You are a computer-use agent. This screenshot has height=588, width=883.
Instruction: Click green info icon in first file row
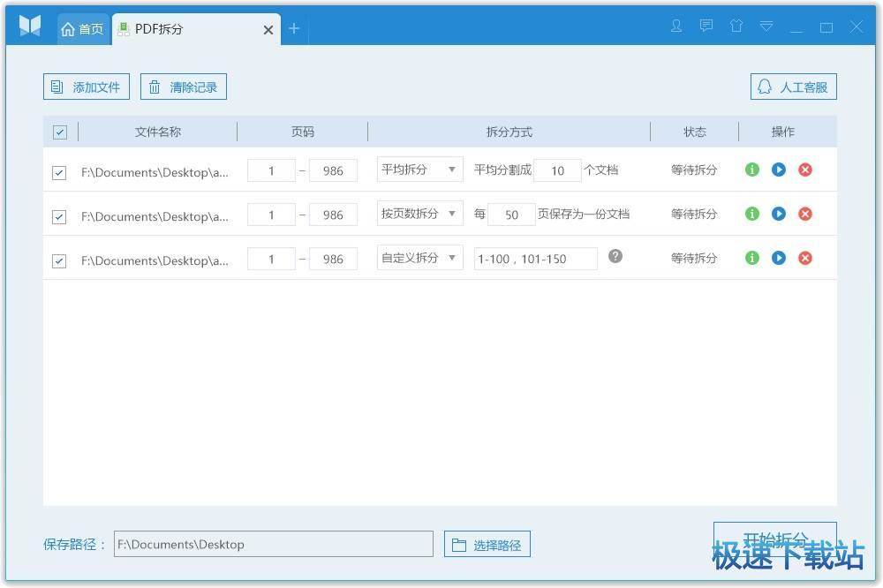pos(751,170)
